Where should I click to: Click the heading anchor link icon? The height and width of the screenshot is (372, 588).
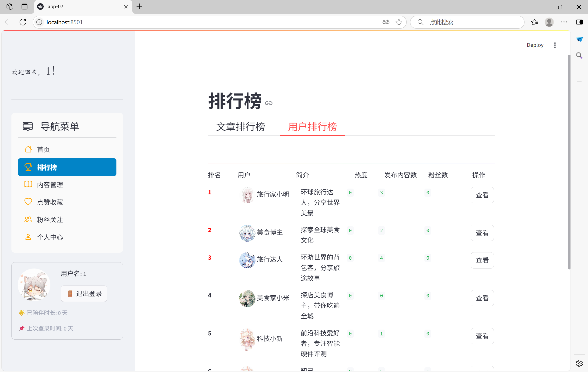coord(269,103)
